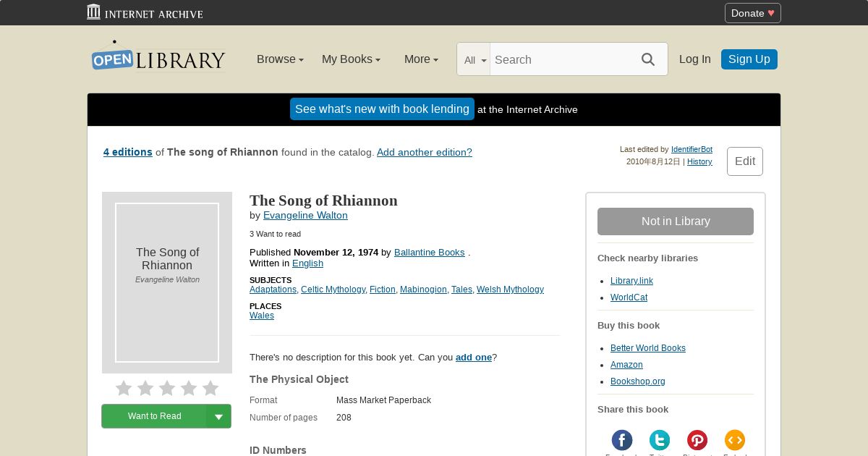Click the Donate button

(x=752, y=13)
